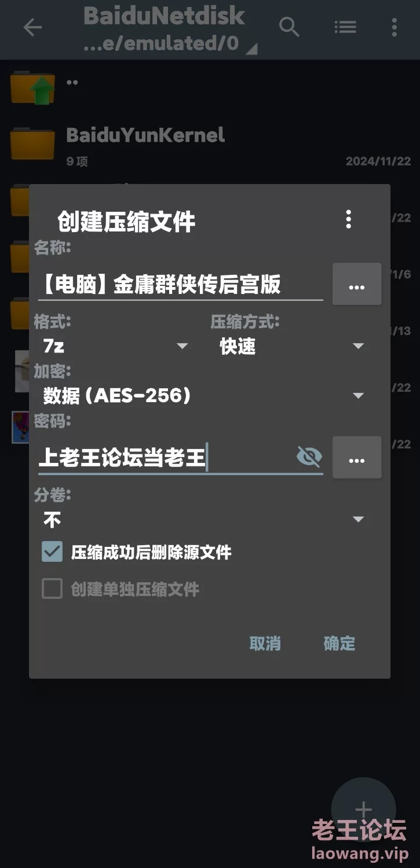
Task: Toggle password visibility eye icon
Action: pyautogui.click(x=309, y=457)
